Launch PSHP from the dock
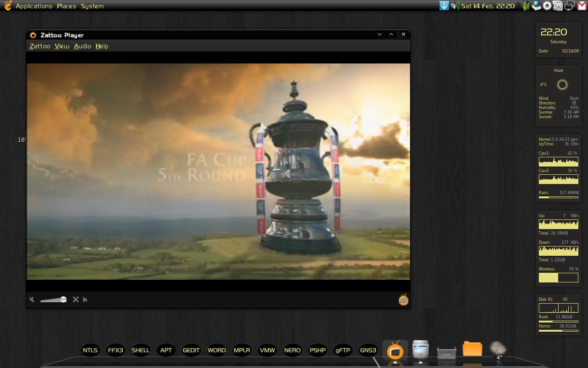Screen dimensions: 588x368 pos(318,350)
